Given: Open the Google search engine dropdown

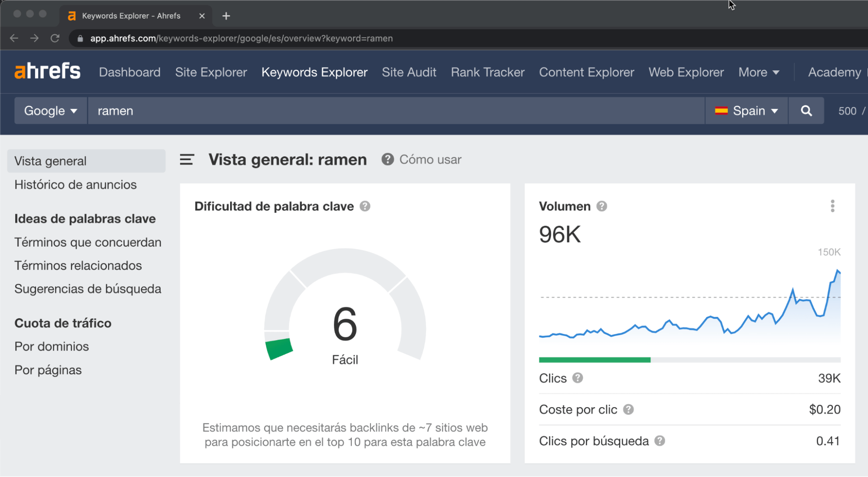Looking at the screenshot, I should tap(50, 111).
